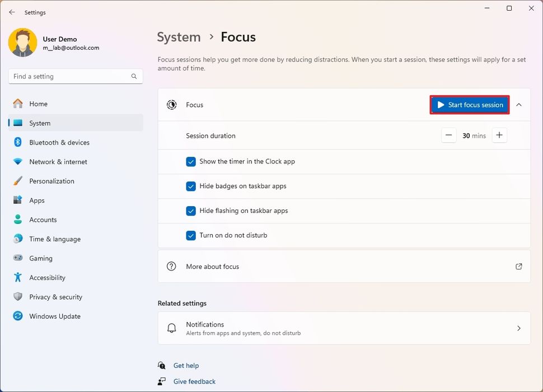Open the Give feedback link
This screenshot has height=392, width=543.
pos(194,381)
